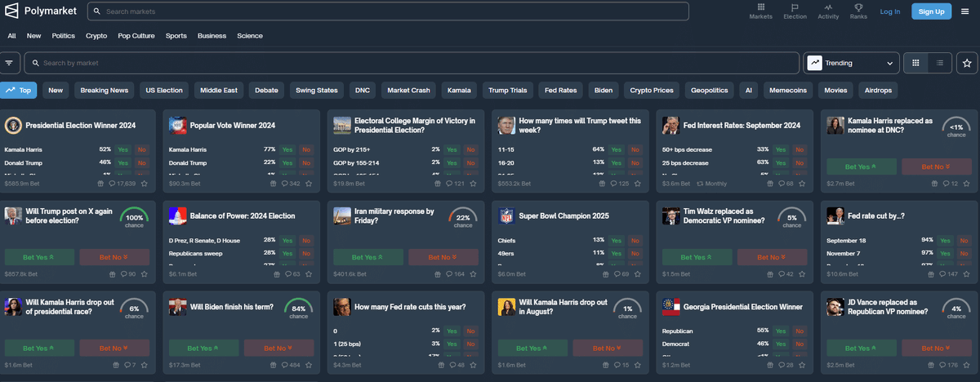Open the filter settings icon

(x=10, y=63)
